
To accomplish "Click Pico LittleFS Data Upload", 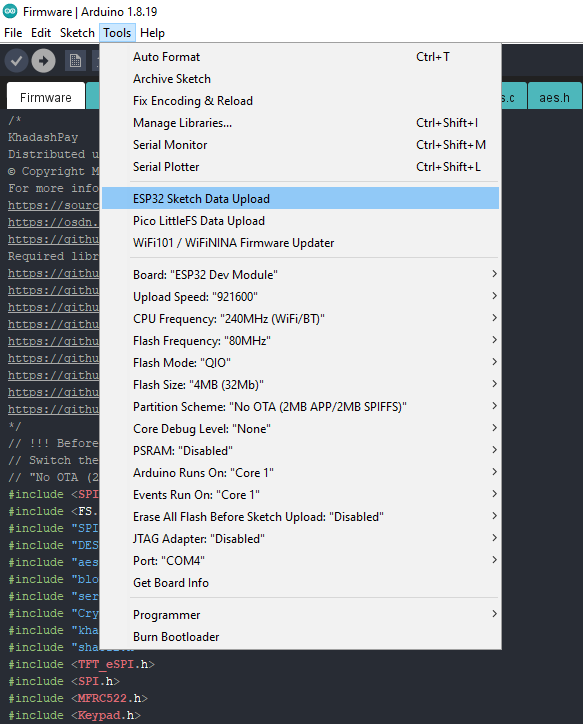I will coord(301,221).
